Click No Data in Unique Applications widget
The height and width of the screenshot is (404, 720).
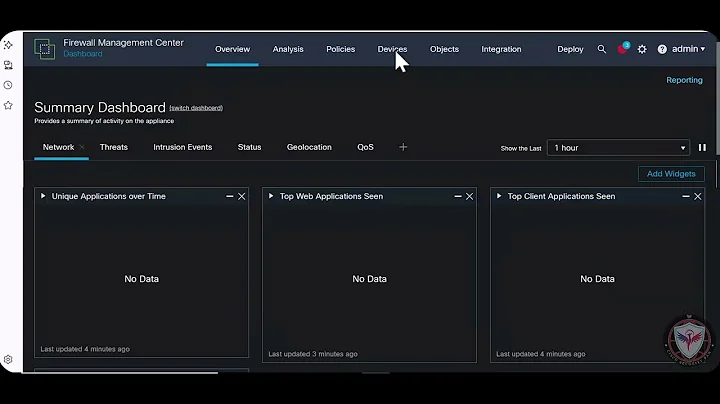pyautogui.click(x=141, y=279)
